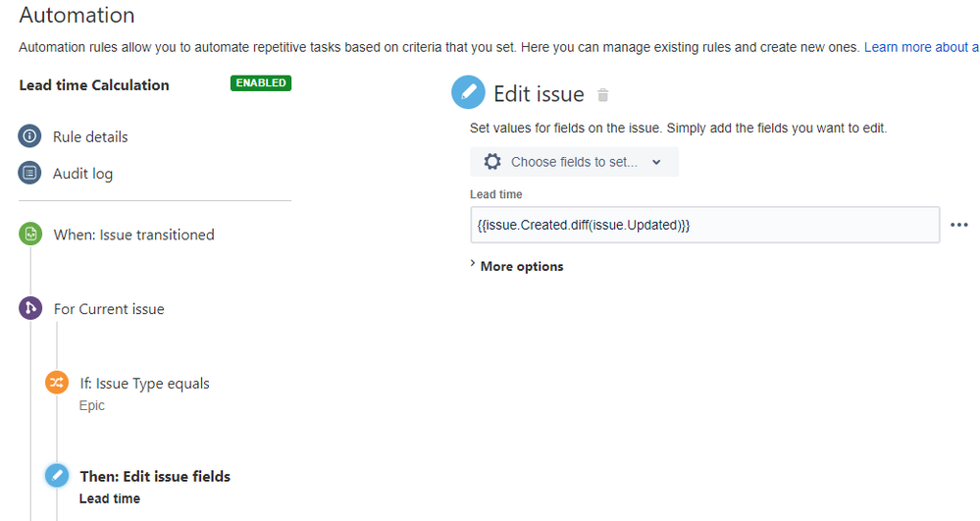Open the Audit log
This screenshot has width=980, height=521.
click(82, 174)
